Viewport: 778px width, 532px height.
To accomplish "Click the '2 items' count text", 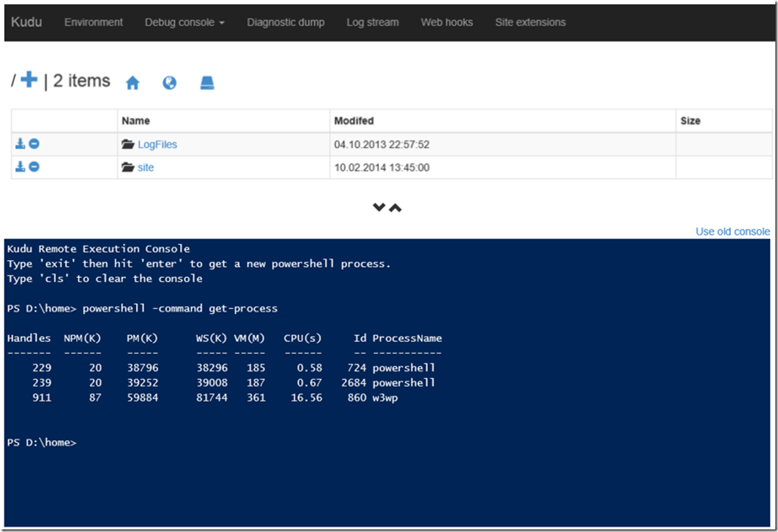I will [x=82, y=81].
